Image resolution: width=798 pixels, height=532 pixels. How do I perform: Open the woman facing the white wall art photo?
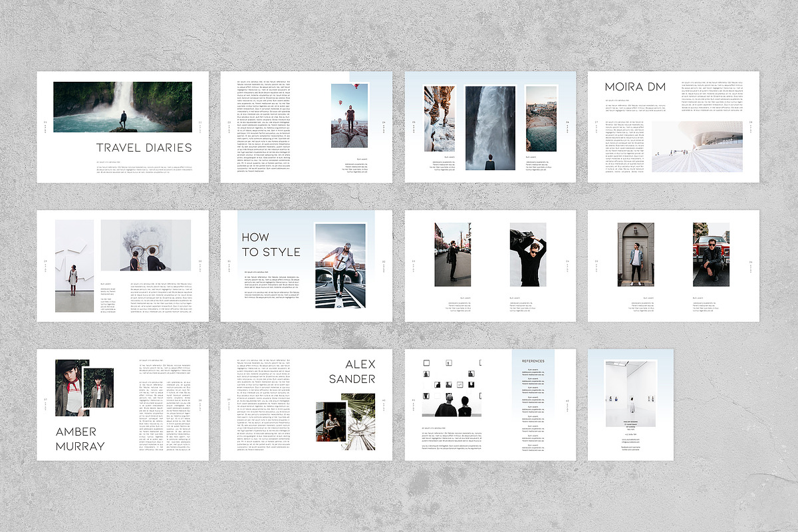click(74, 266)
